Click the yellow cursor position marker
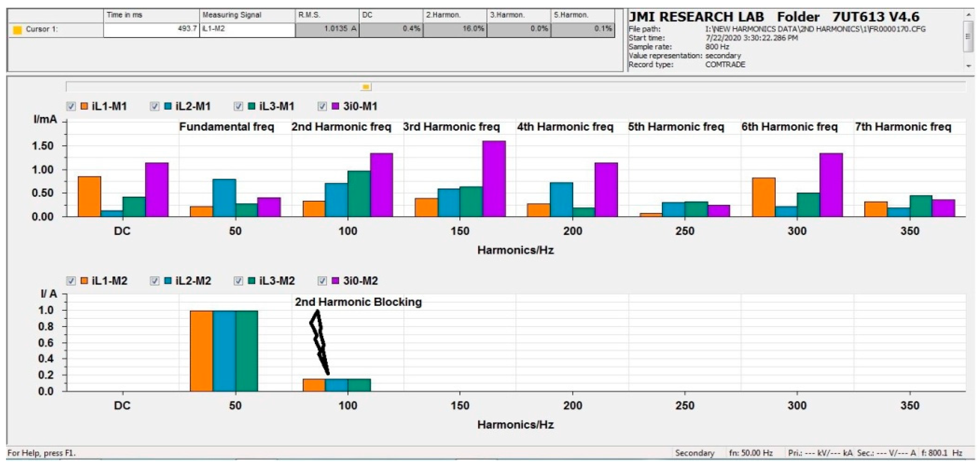 (x=366, y=87)
